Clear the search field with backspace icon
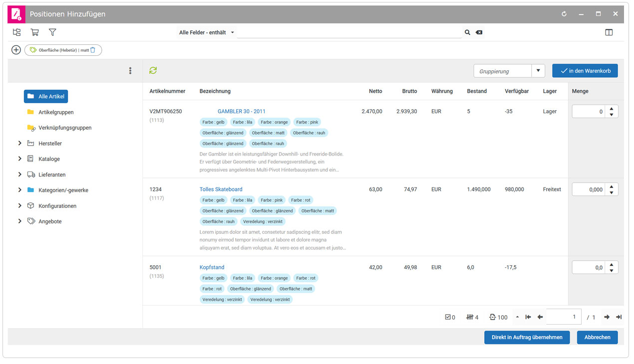The image size is (634, 364). (x=479, y=32)
